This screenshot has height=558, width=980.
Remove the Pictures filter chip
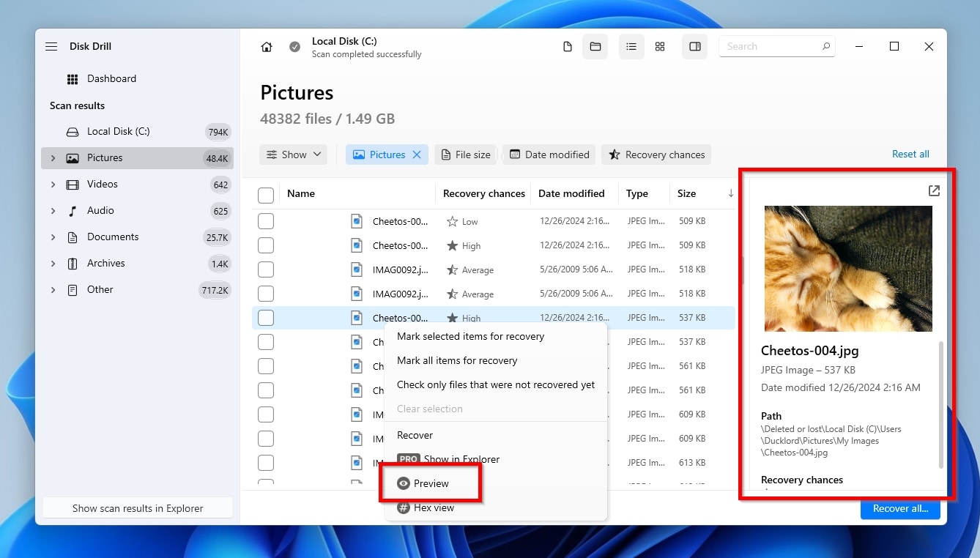point(417,155)
